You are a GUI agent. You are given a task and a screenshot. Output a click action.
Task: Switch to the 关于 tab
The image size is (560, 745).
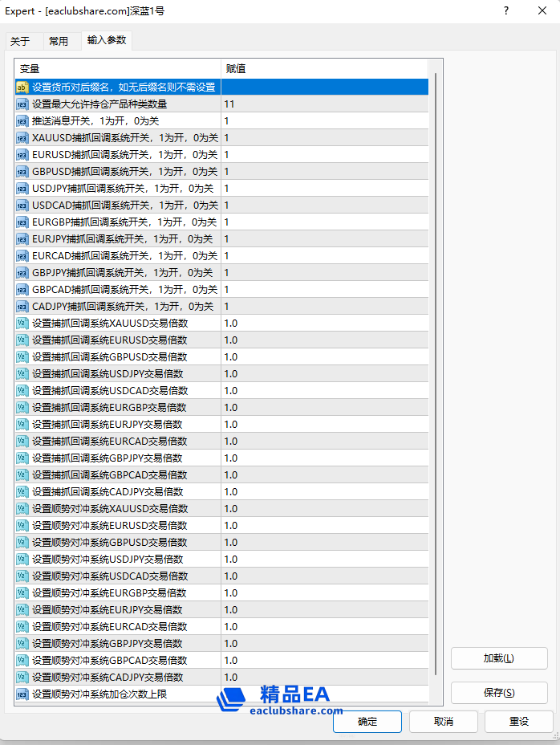point(20,42)
